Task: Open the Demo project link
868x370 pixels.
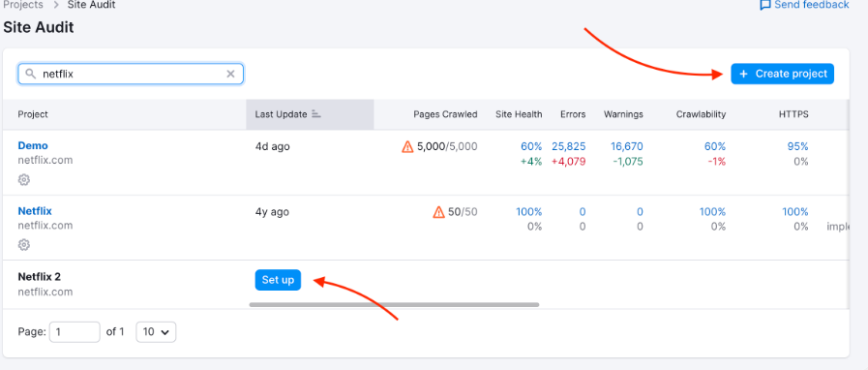Action: (33, 145)
